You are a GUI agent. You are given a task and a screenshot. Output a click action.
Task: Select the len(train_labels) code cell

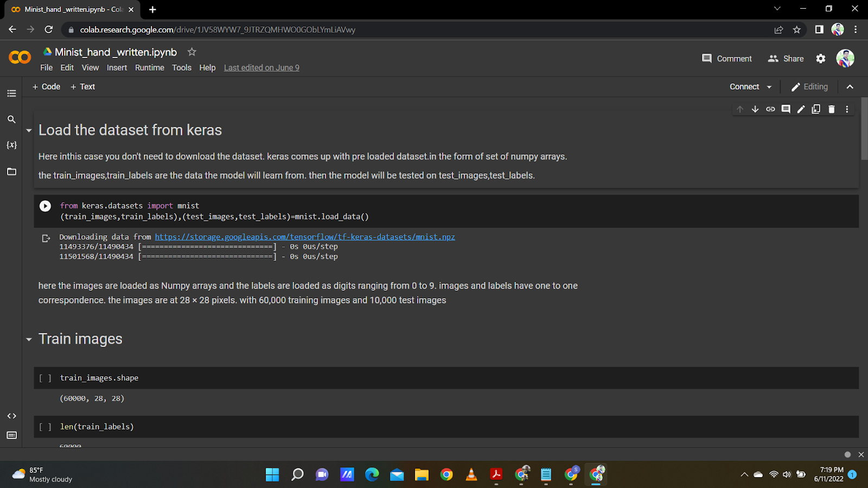(446, 427)
